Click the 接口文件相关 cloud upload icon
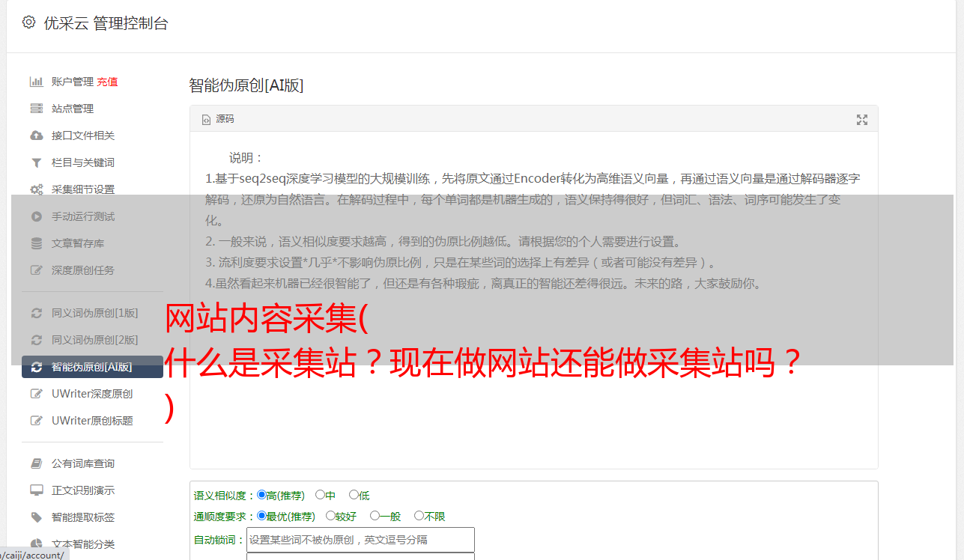Image resolution: width=964 pixels, height=560 pixels. (36, 136)
